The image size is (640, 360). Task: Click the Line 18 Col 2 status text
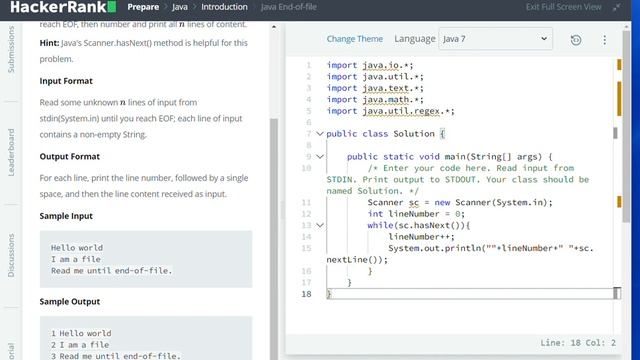[x=578, y=343]
